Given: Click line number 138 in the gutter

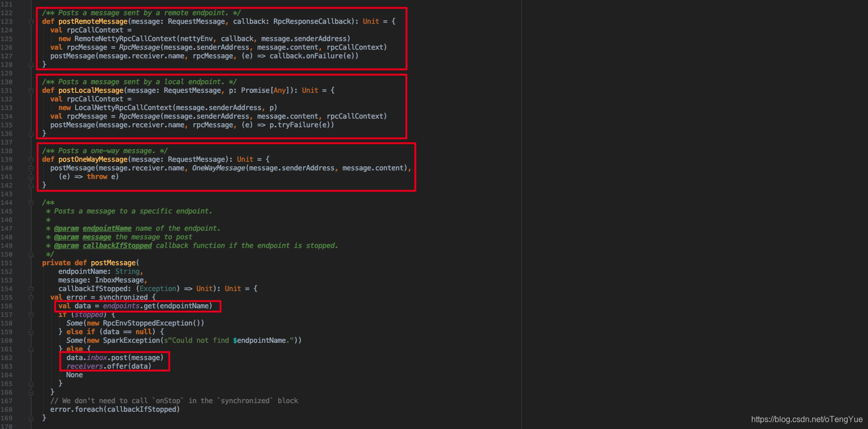Looking at the screenshot, I should tap(7, 151).
